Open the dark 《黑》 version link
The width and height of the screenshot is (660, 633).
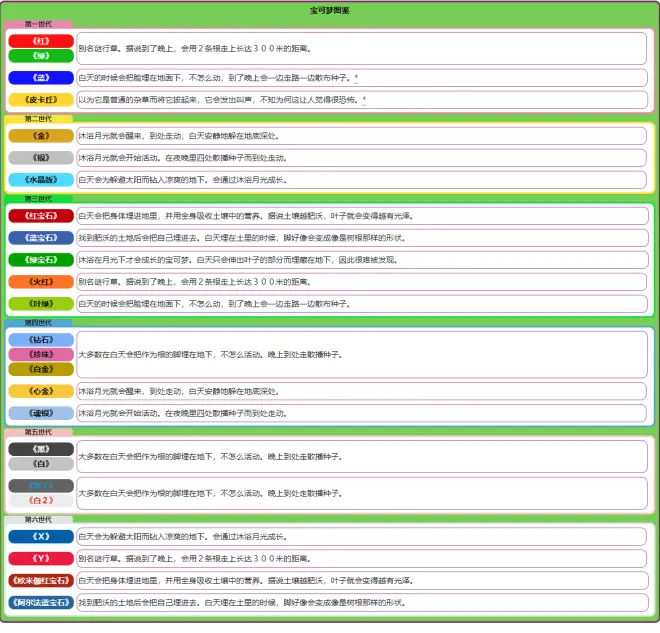click(x=41, y=449)
